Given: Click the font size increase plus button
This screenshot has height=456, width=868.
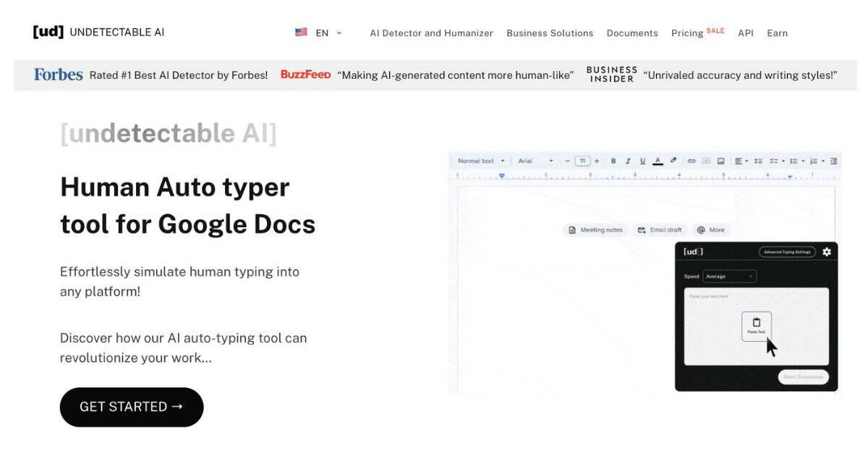Looking at the screenshot, I should tap(597, 161).
